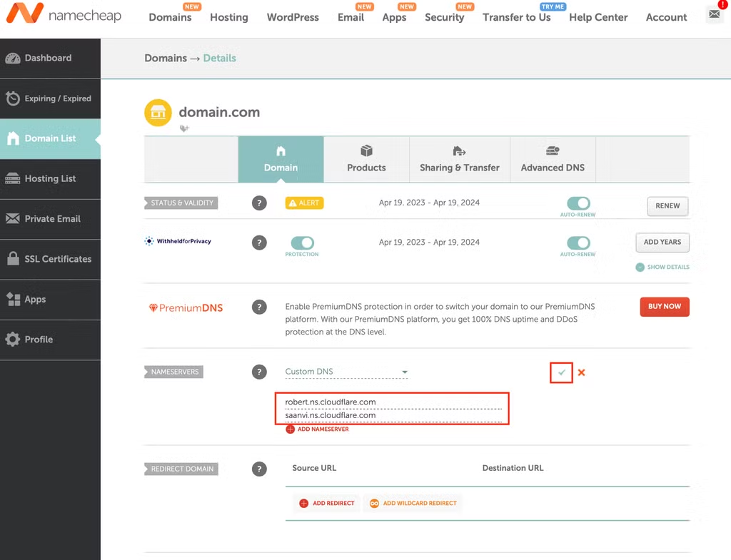Click the Redirect Domain section label
The image size is (731, 560).
pos(181,469)
